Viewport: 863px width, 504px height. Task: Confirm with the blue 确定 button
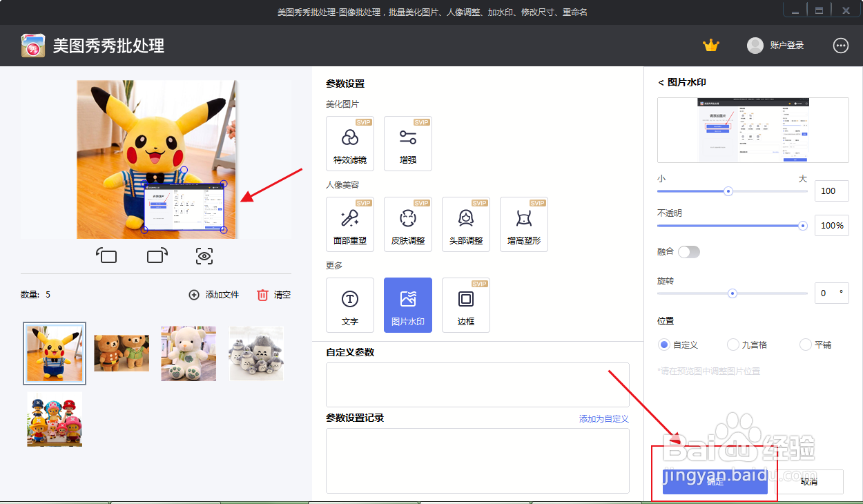715,482
